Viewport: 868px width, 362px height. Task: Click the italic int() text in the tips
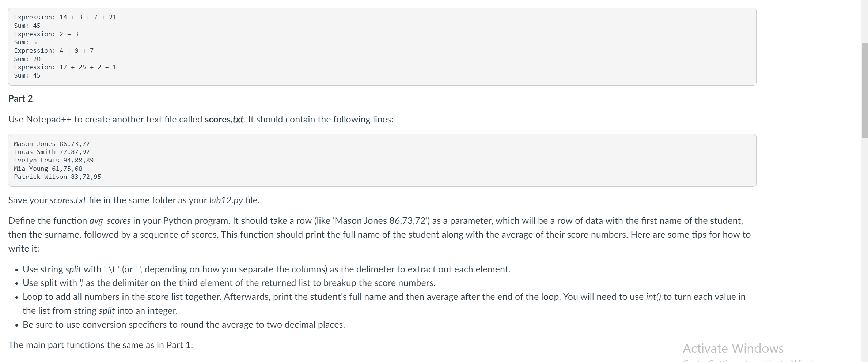pos(653,297)
